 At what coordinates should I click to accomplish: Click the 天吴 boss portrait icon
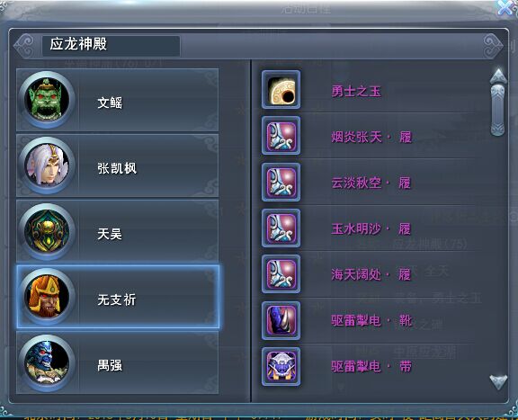click(47, 231)
